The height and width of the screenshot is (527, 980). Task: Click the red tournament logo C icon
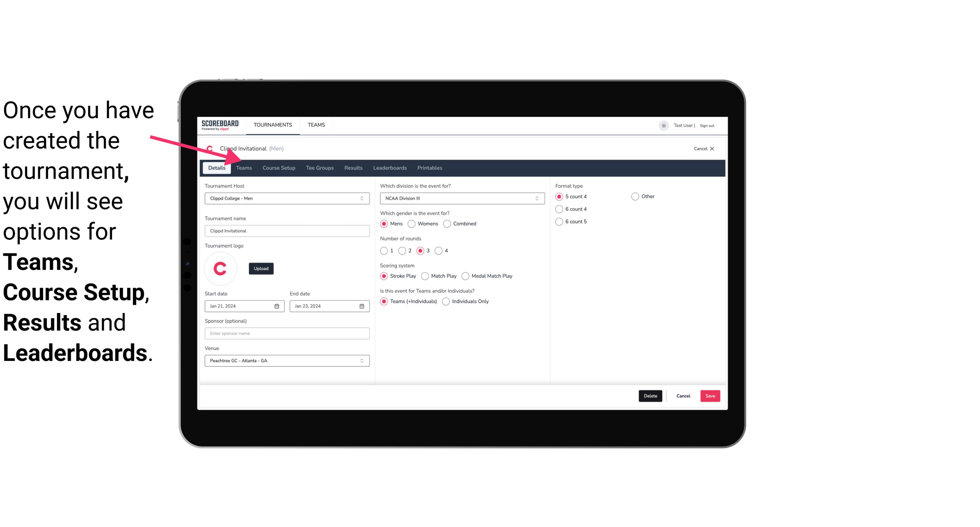(x=220, y=268)
